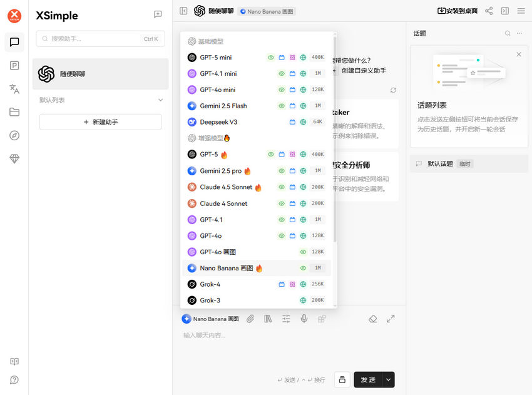This screenshot has height=395, width=532.
Task: Click the 新建助手 button
Action: click(x=100, y=122)
